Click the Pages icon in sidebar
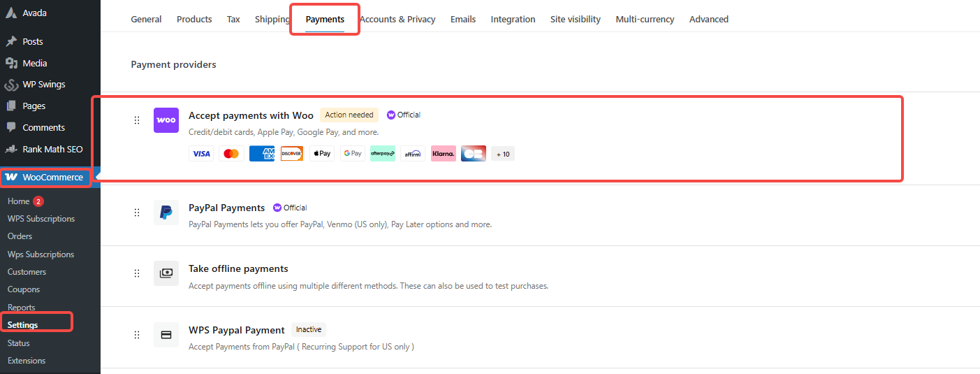The height and width of the screenshot is (374, 980). tap(11, 106)
